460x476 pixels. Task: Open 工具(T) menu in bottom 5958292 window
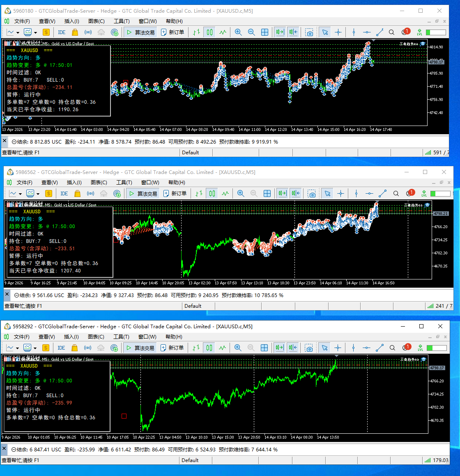click(121, 337)
